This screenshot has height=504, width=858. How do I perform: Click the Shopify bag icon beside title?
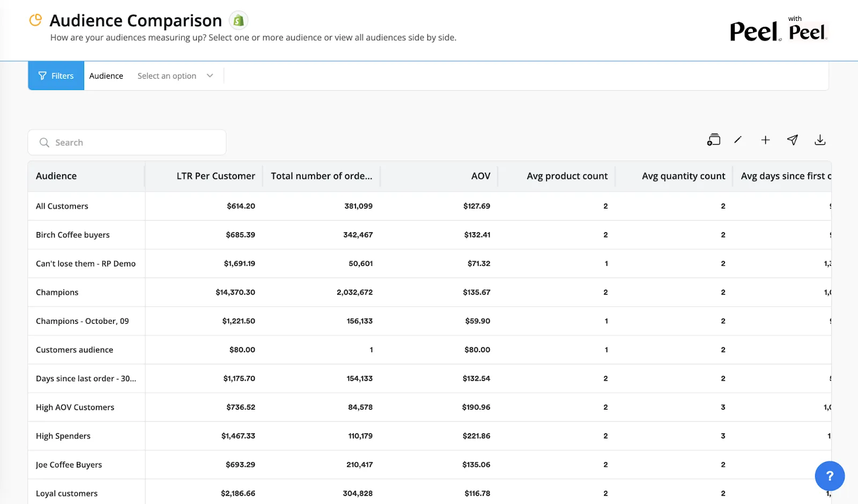click(239, 20)
